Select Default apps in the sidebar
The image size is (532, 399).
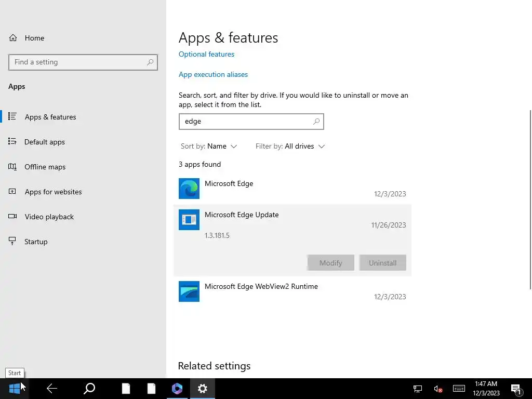[x=83, y=142]
